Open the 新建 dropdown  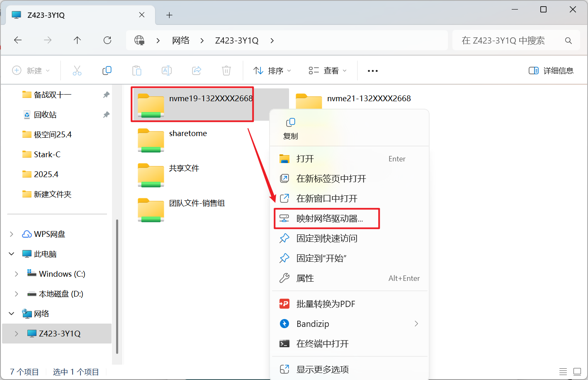pos(31,71)
